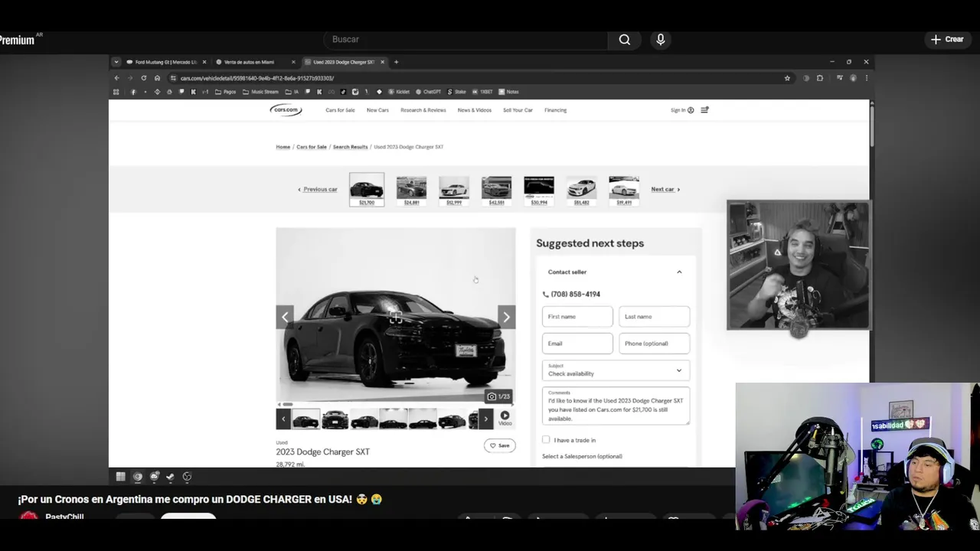Open the News & Videos menu
The image size is (980, 551).
click(x=475, y=110)
